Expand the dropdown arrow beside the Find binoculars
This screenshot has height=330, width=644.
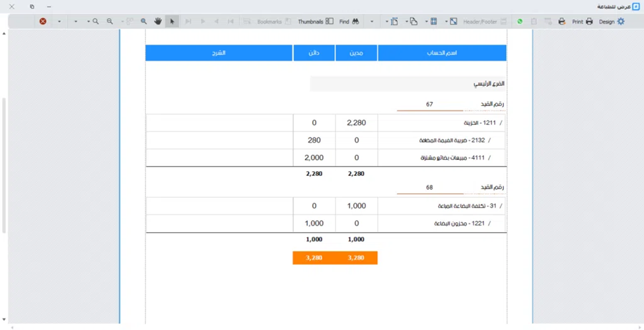pyautogui.click(x=372, y=21)
